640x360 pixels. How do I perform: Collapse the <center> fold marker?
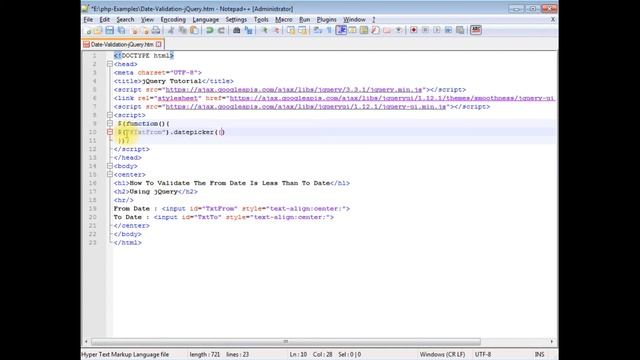click(110, 174)
